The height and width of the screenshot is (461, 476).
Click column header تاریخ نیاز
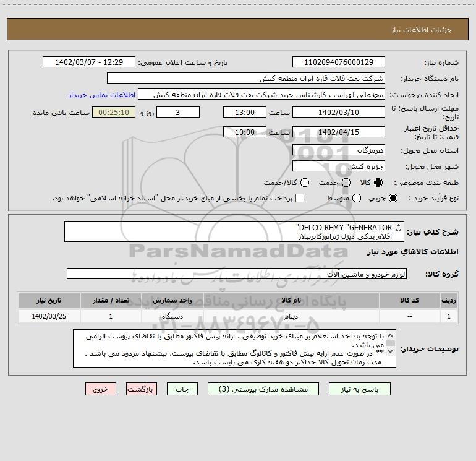[x=49, y=300]
